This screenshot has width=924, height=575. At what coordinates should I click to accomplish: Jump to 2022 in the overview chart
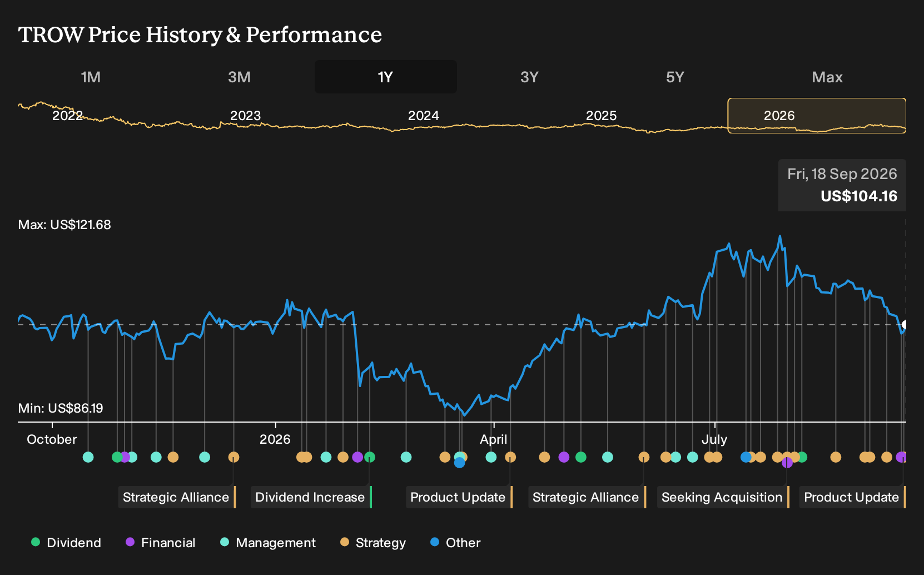67,116
